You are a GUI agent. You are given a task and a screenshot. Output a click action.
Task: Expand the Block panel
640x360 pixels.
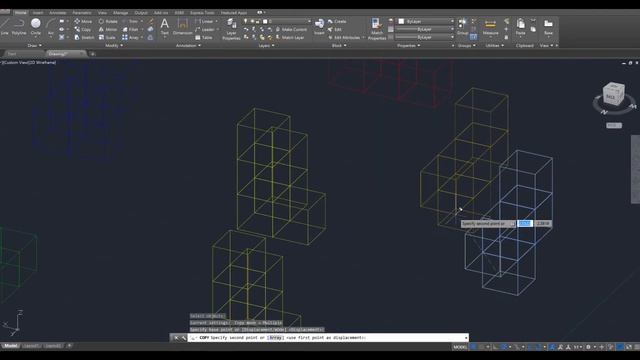coord(339,46)
